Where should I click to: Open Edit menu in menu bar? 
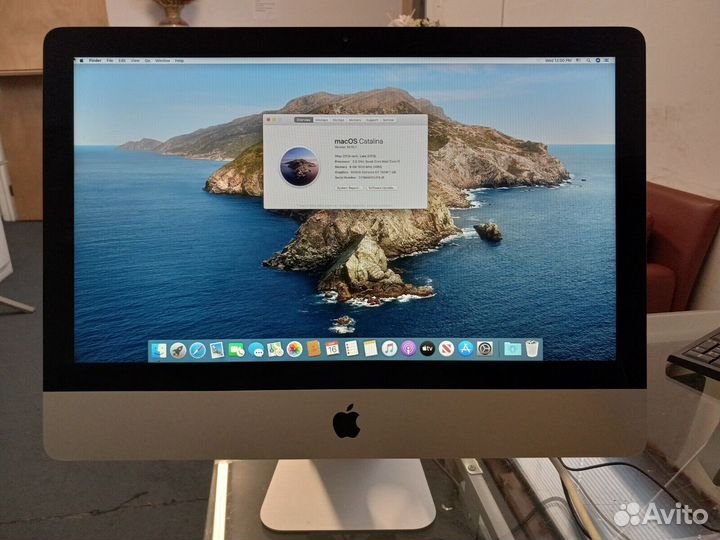pyautogui.click(x=122, y=61)
